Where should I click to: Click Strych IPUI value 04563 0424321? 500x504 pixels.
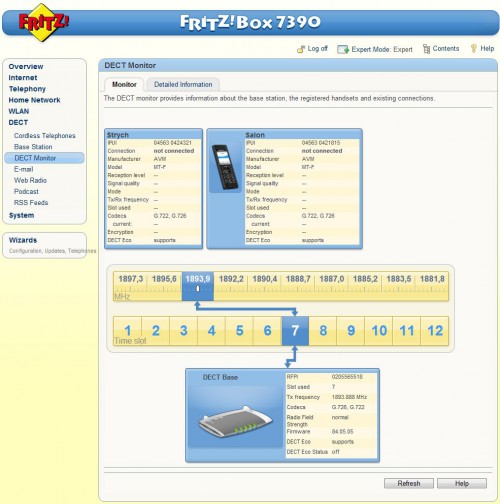point(173,143)
